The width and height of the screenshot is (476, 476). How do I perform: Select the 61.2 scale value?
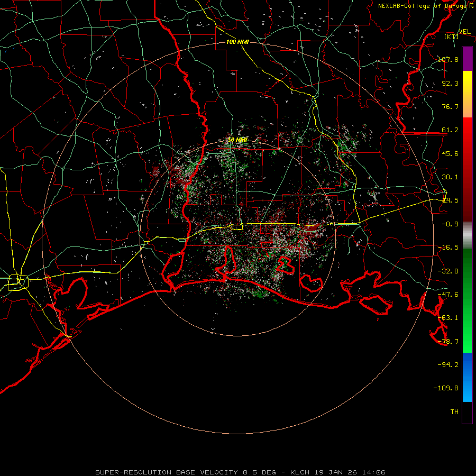(450, 130)
